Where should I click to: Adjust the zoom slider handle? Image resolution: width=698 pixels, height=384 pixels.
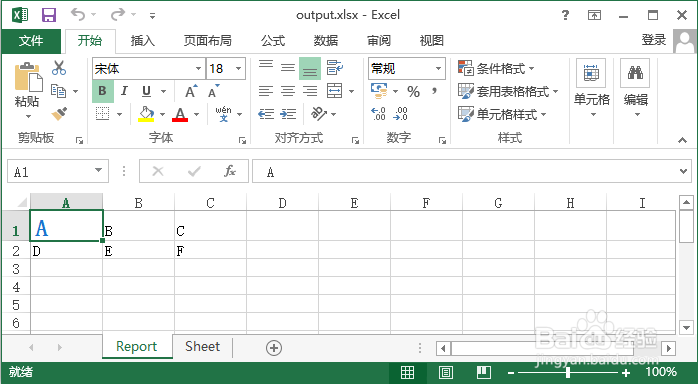568,372
